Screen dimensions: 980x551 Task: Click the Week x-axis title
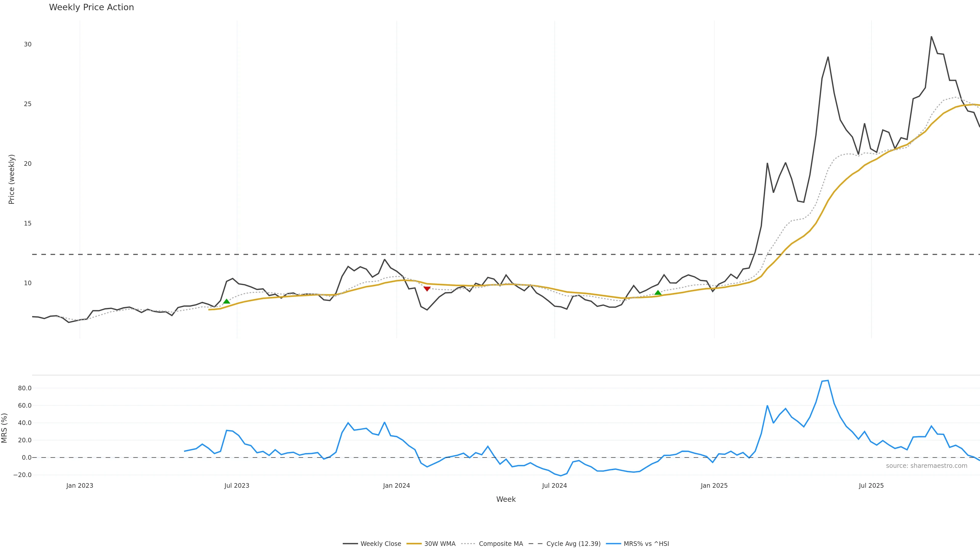[x=506, y=499]
